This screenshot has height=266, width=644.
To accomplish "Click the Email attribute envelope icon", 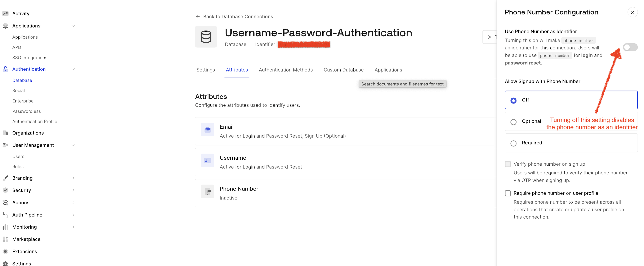I will coord(208,129).
